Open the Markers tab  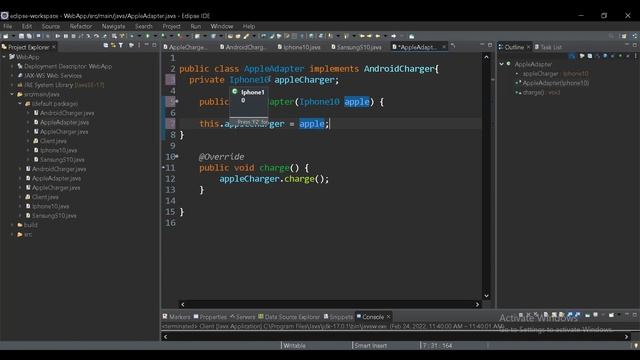click(x=176, y=317)
